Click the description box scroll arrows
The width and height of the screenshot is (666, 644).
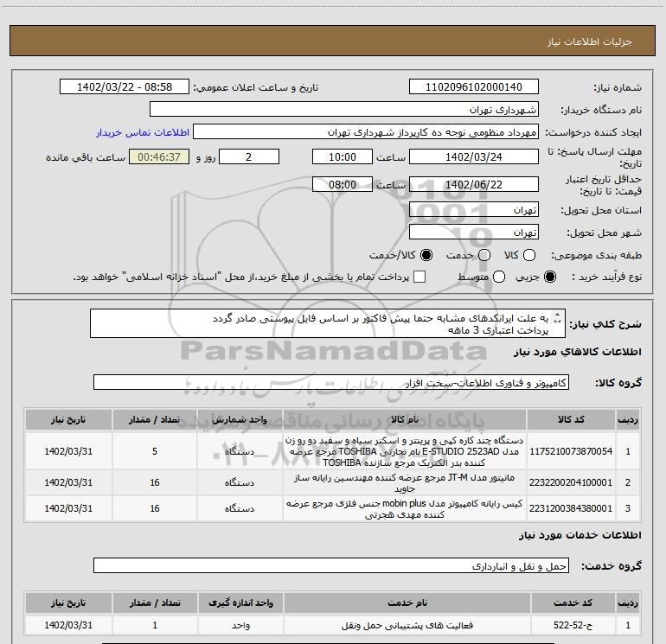coord(558,317)
